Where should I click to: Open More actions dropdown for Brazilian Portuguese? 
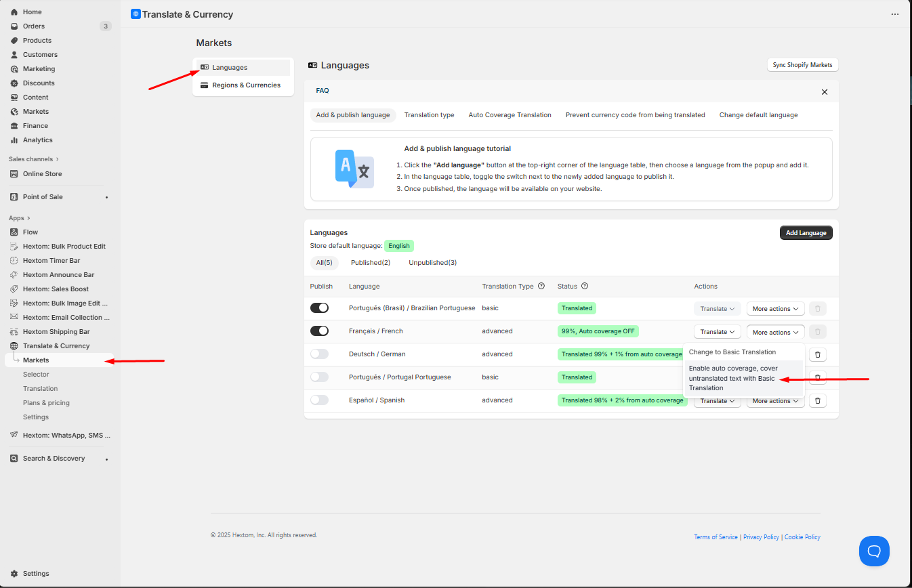tap(775, 309)
